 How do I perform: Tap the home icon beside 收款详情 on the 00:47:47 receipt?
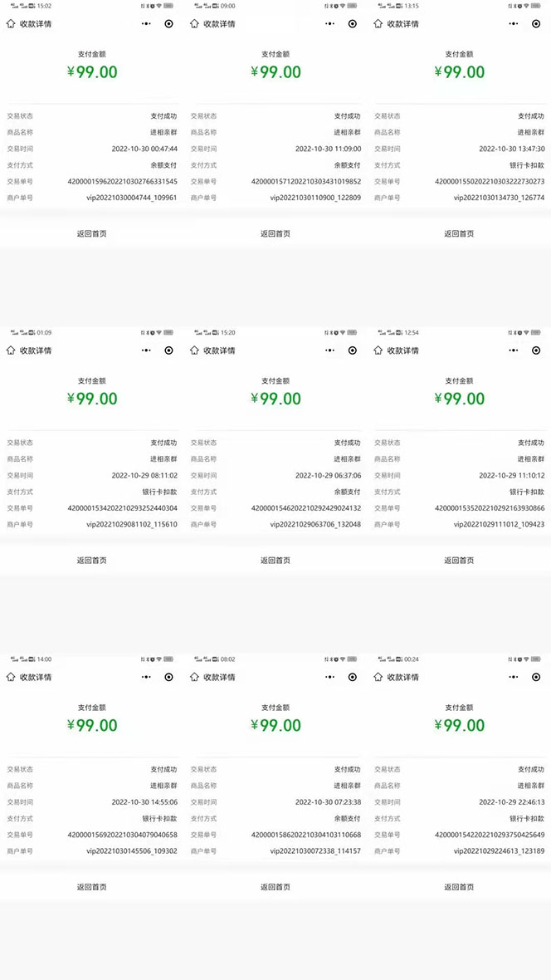point(9,24)
